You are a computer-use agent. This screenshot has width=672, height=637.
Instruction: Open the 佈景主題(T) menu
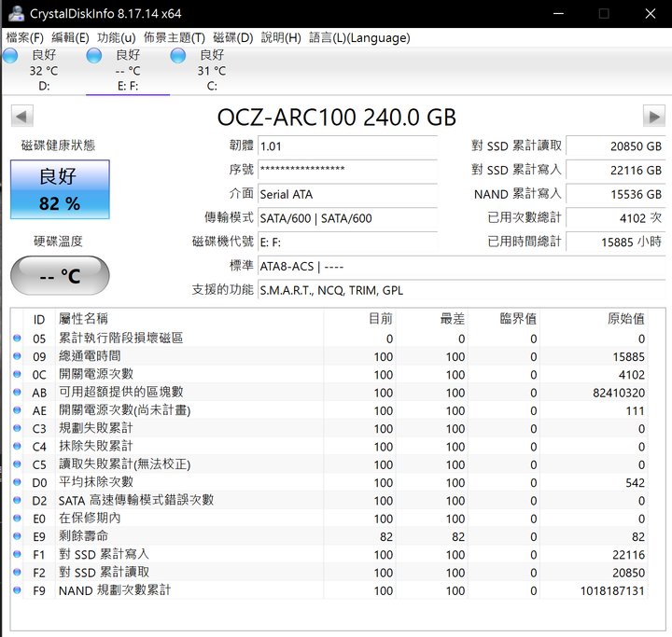174,37
